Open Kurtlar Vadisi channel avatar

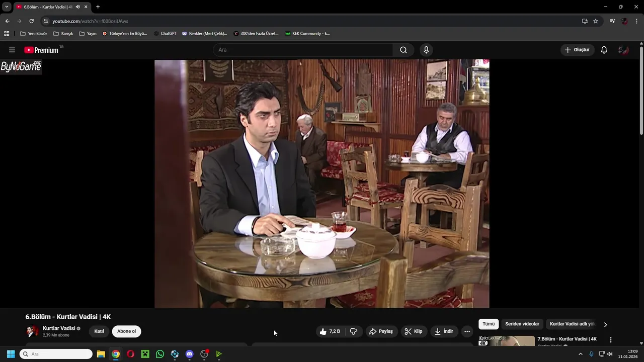point(32,331)
